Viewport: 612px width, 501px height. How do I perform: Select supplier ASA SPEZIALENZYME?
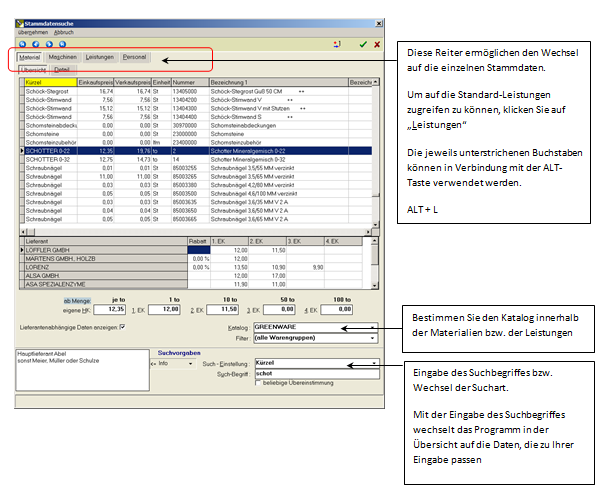[x=106, y=284]
